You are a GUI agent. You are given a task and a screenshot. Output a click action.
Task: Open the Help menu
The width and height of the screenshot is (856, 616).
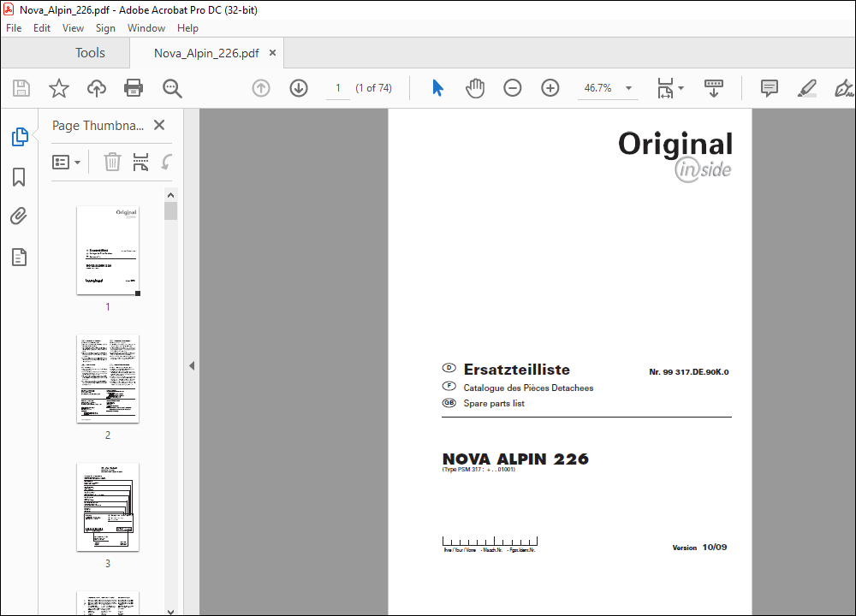[x=187, y=28]
